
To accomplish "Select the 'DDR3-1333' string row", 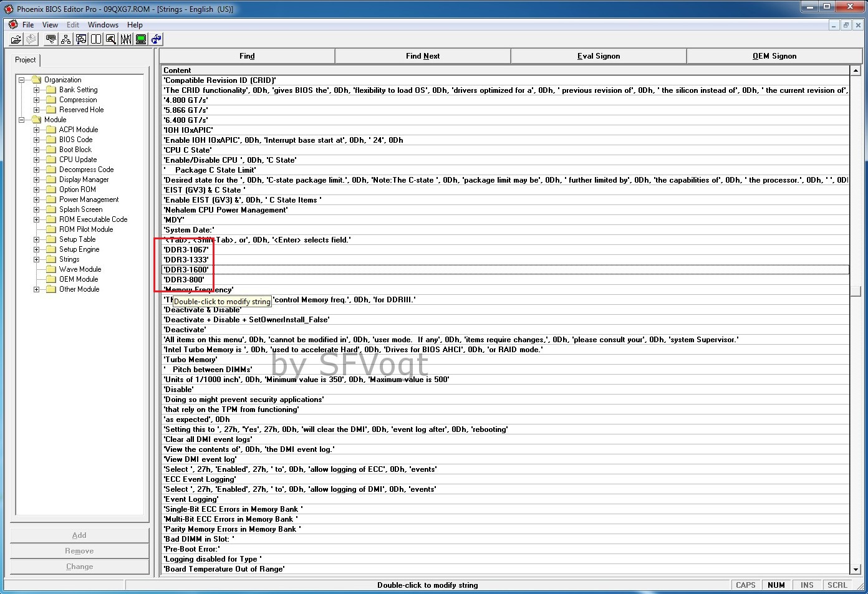I will click(505, 260).
